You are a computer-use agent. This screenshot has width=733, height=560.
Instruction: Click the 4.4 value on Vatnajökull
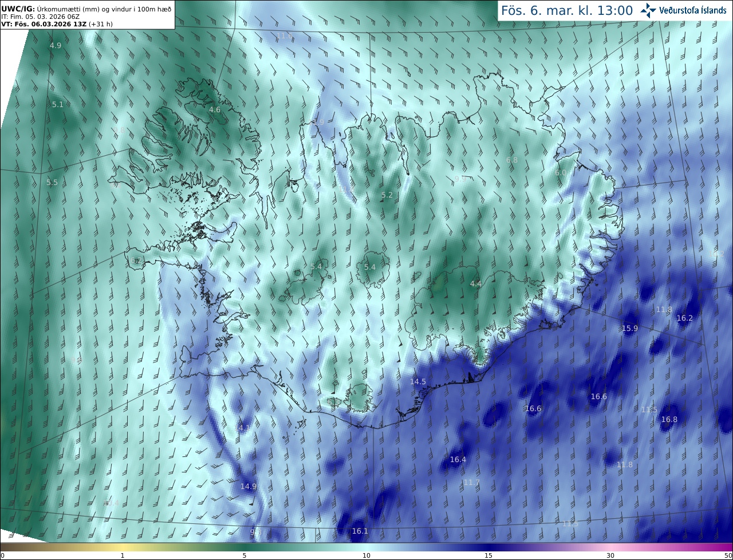(x=476, y=283)
